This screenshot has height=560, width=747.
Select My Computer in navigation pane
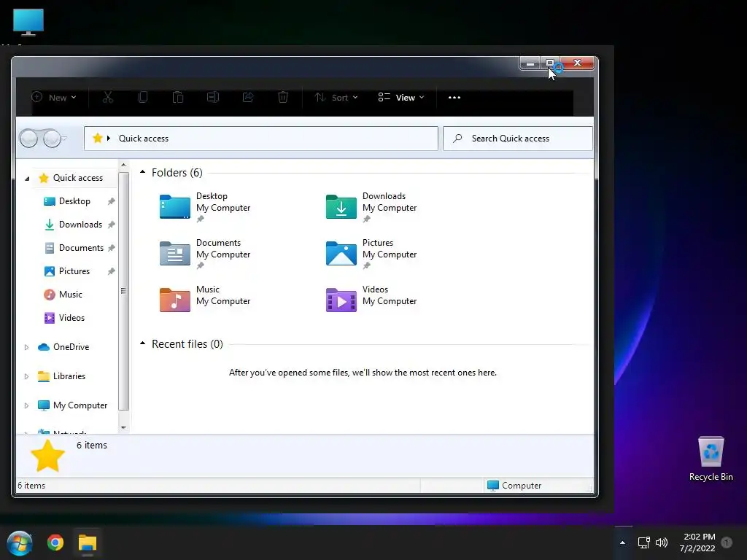tap(80, 405)
